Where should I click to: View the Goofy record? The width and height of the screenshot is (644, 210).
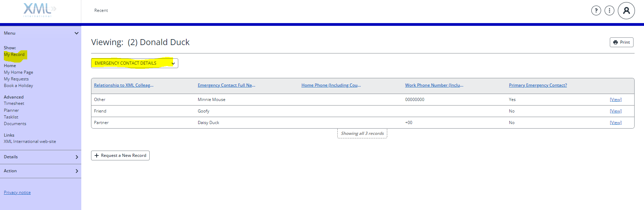(615, 111)
